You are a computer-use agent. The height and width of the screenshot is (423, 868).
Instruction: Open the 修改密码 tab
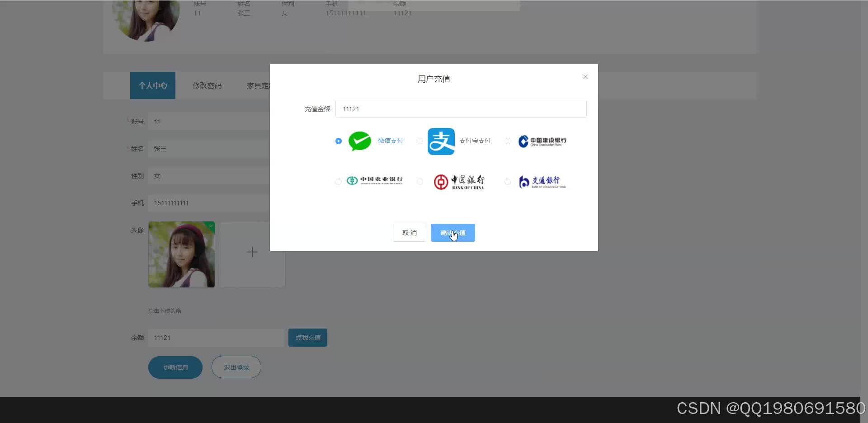tap(207, 85)
